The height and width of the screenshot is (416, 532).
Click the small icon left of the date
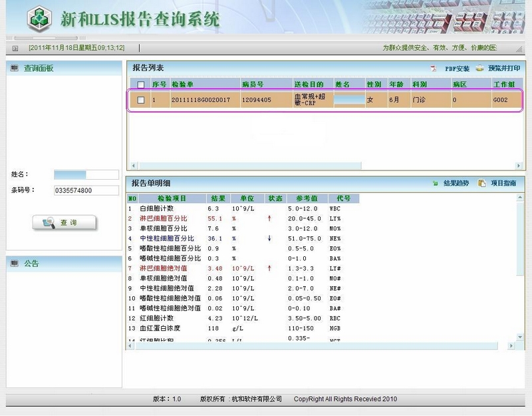pos(15,48)
